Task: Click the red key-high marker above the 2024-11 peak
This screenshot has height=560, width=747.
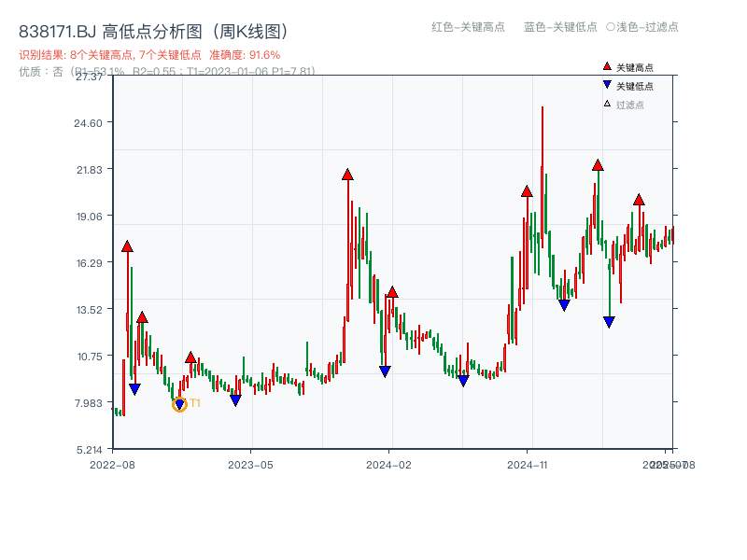Action: tap(526, 193)
